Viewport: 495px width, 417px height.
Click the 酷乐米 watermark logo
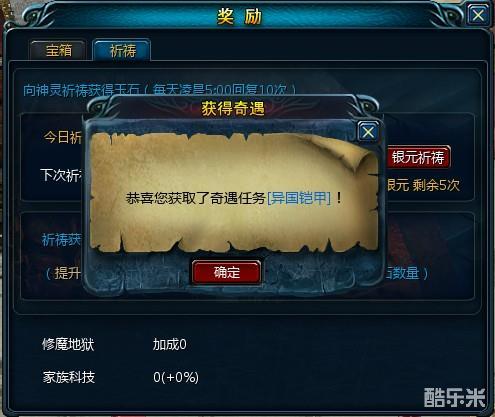pos(454,397)
